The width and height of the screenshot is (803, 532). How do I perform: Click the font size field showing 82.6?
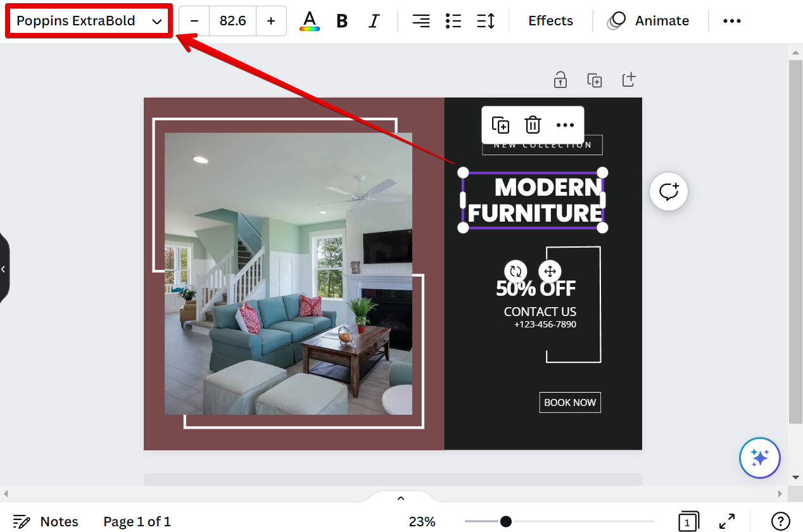[232, 21]
